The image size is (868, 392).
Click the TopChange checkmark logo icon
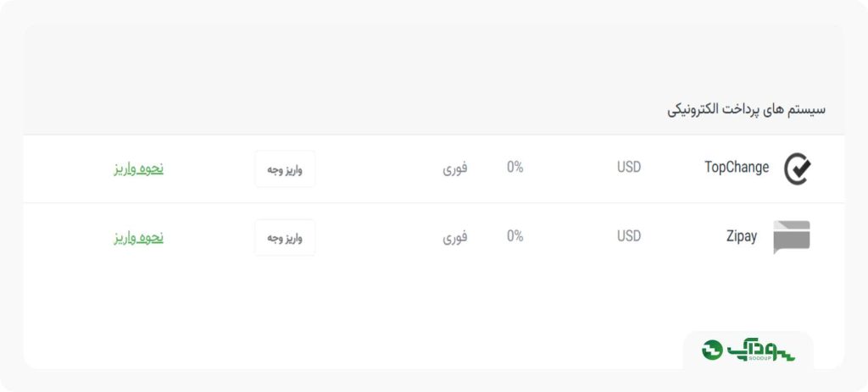point(798,168)
